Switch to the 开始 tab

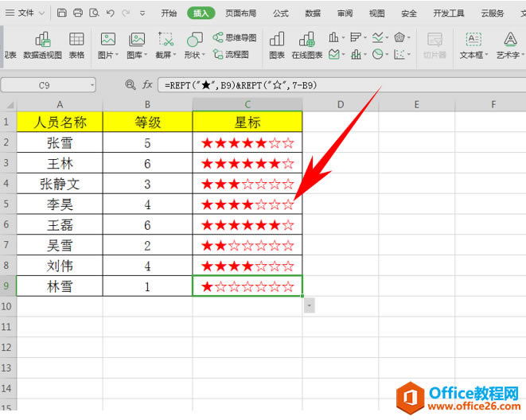[169, 13]
